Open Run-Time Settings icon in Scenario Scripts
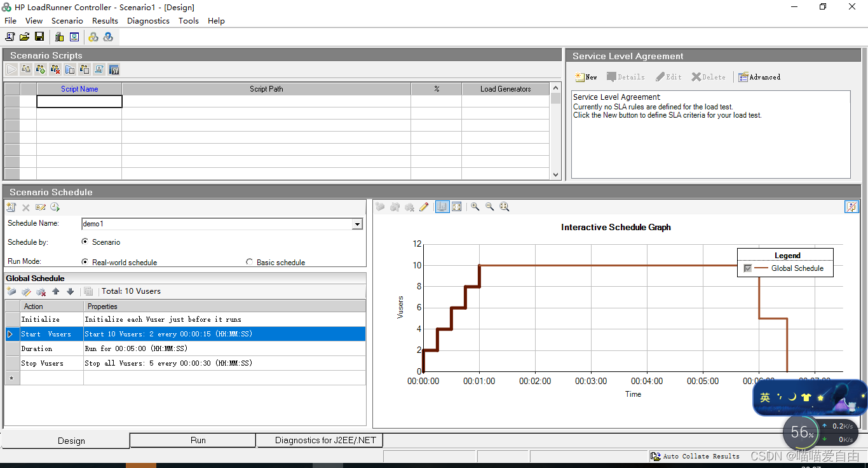Image resolution: width=868 pixels, height=468 pixels. pos(70,69)
